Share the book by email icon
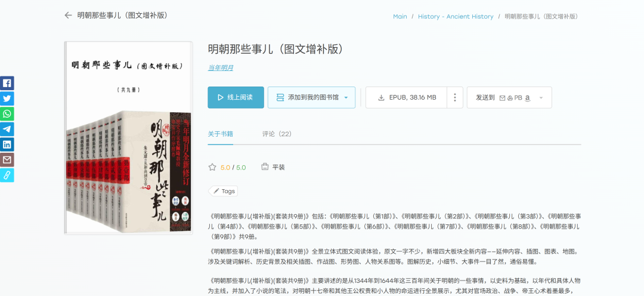The image size is (644, 296). click(x=7, y=160)
